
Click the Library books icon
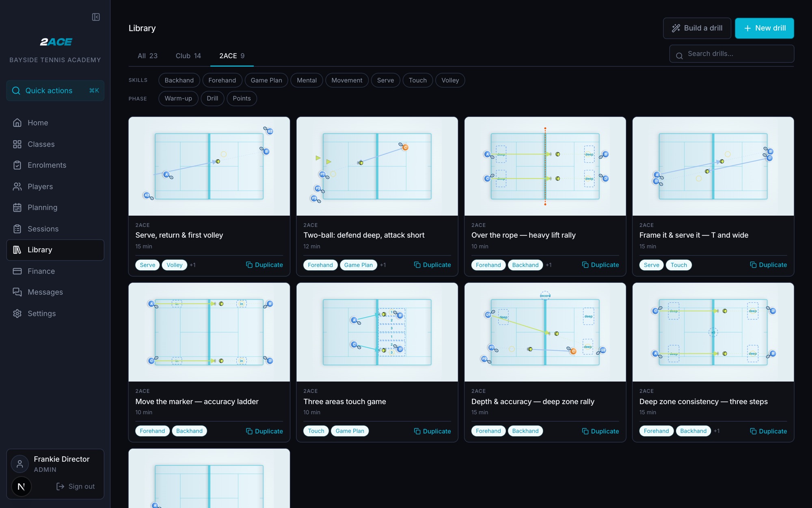coord(17,250)
